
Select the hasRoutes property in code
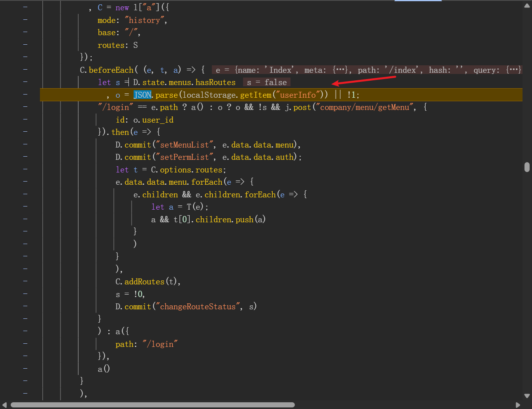[x=215, y=82]
